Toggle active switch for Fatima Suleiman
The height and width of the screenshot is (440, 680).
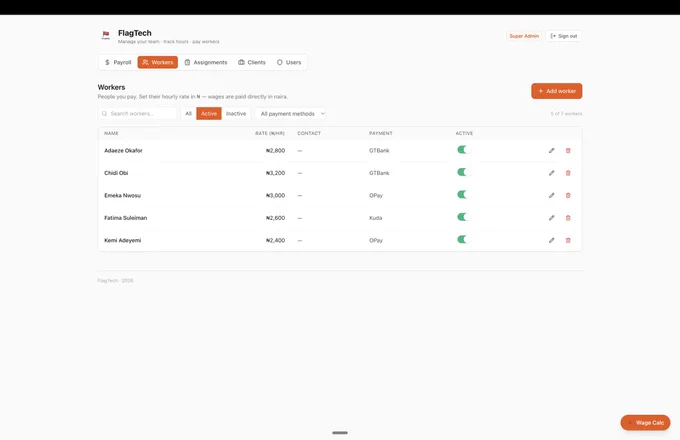(463, 217)
